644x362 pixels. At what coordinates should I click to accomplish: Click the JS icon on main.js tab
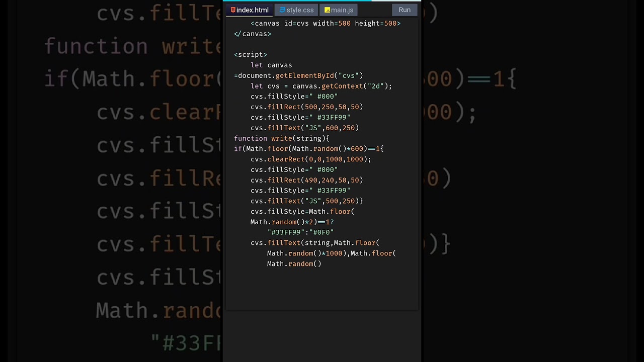328,10
